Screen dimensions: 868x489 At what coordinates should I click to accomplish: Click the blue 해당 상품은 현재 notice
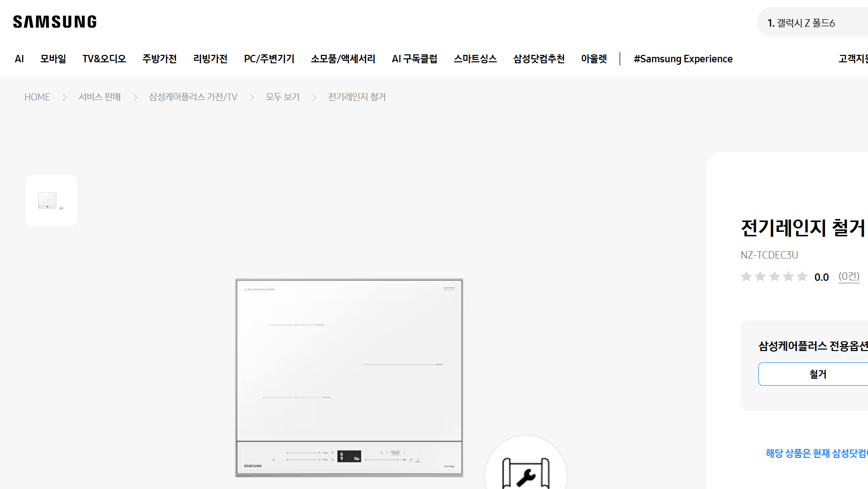click(817, 453)
